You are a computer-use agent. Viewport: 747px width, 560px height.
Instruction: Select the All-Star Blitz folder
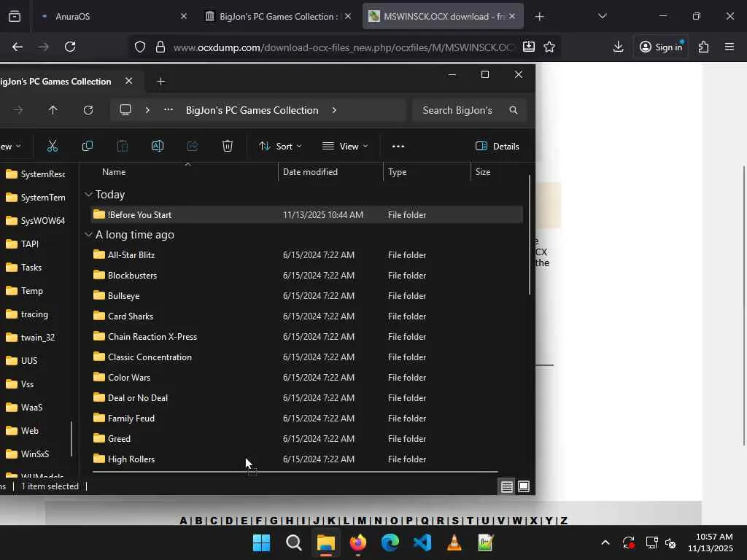(x=307, y=254)
